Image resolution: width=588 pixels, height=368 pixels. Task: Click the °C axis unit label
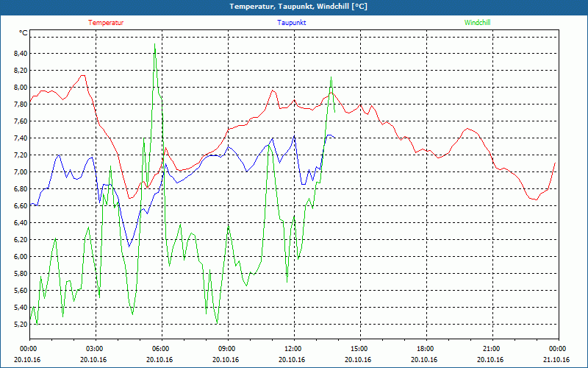pos(23,33)
